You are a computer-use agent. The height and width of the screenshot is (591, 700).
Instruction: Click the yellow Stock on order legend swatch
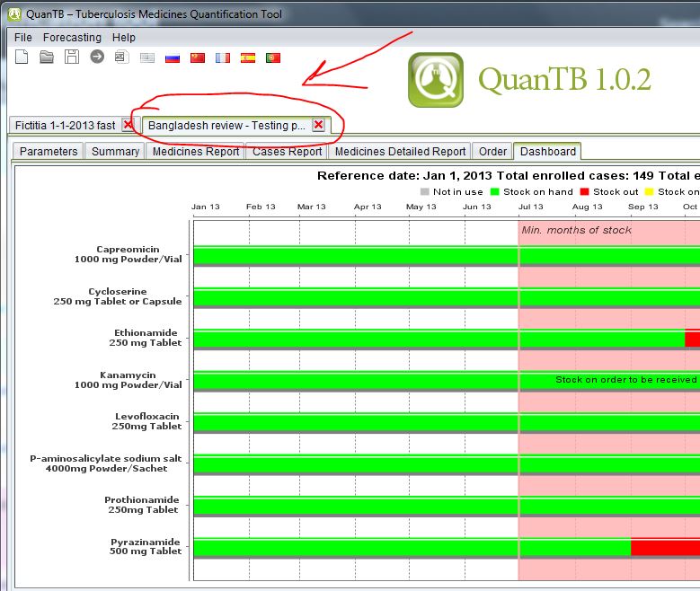point(649,192)
